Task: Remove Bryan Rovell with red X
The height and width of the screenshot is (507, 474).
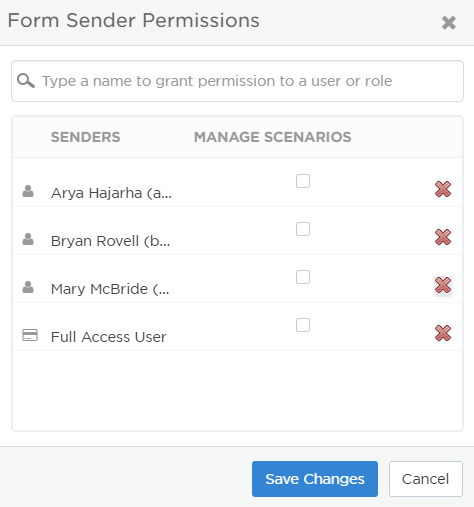Action: 443,237
